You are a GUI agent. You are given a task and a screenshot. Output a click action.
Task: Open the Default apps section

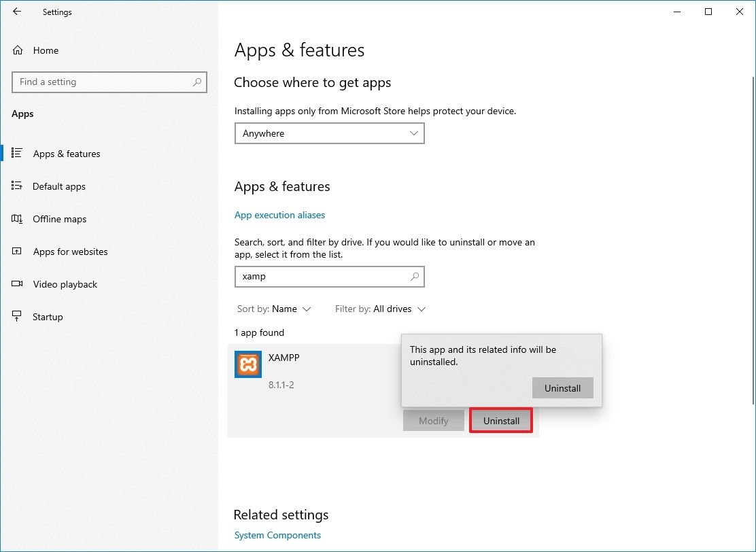58,186
